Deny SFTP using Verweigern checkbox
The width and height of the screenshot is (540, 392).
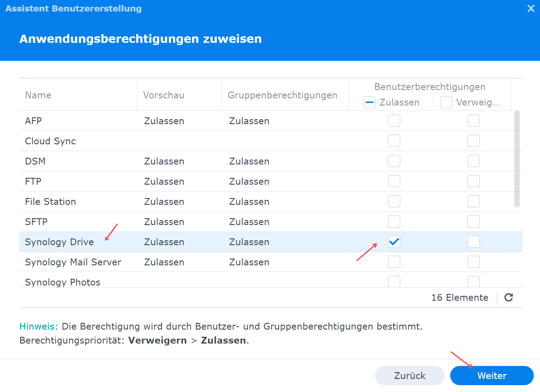474,222
